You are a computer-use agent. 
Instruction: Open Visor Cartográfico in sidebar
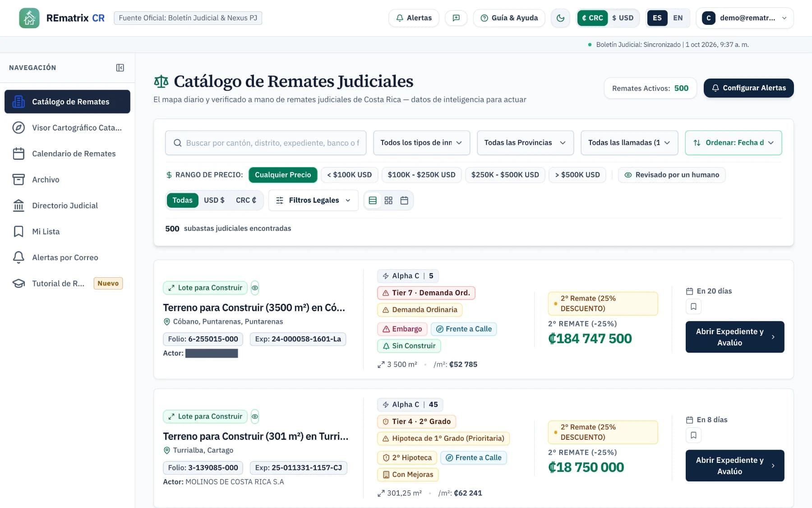tap(68, 128)
